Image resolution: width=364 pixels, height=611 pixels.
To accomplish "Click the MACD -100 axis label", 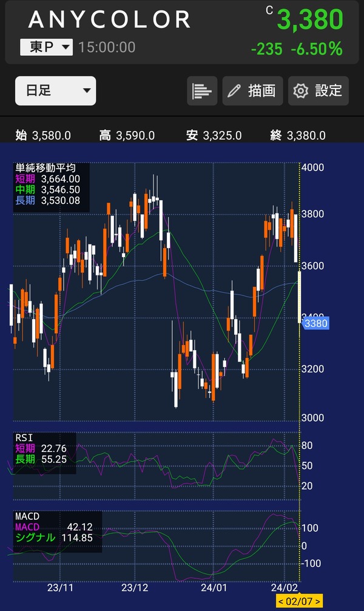I will pyautogui.click(x=311, y=564).
